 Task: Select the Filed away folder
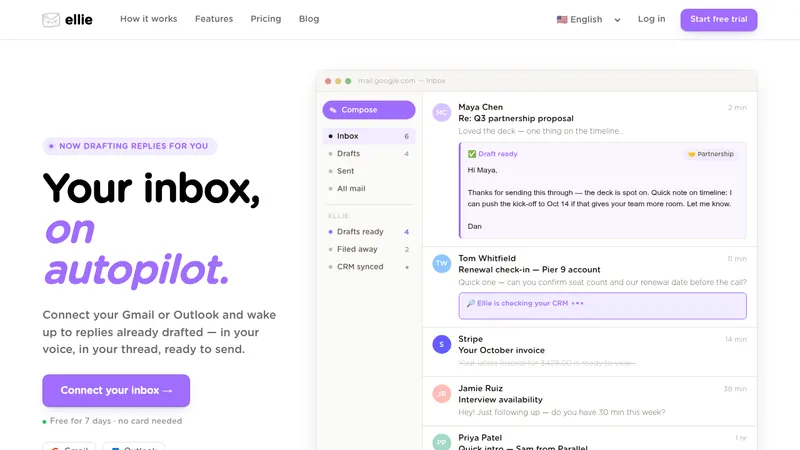point(369,249)
